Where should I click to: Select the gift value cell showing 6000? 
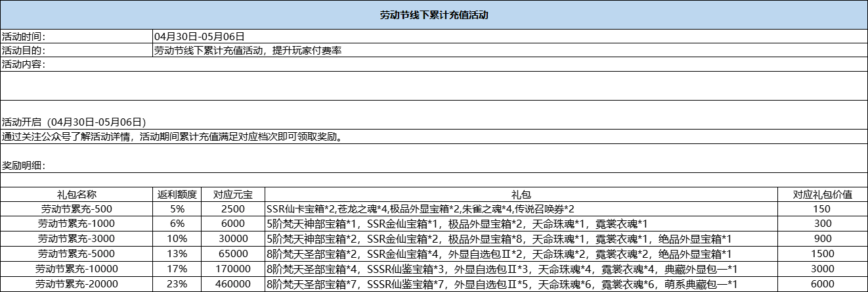coord(823,284)
